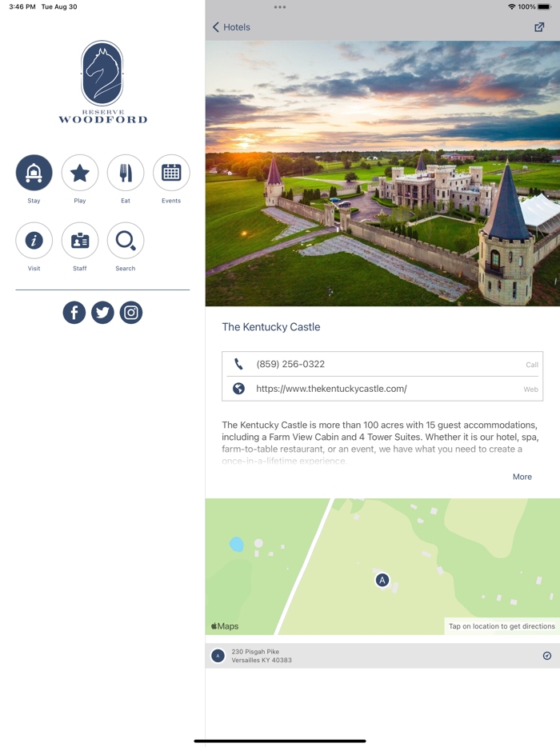Open the Stay section icon
The width and height of the screenshot is (560, 747).
point(34,173)
